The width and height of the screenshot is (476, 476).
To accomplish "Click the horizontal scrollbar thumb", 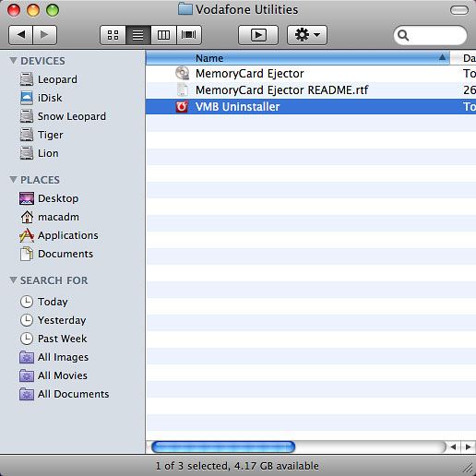I will coord(223,446).
